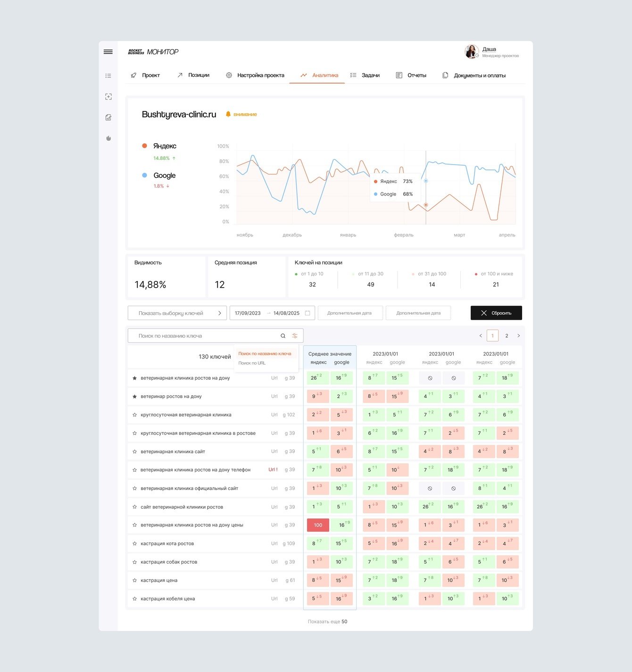
Task: Go to the next page using the right chevron
Action: 518,336
